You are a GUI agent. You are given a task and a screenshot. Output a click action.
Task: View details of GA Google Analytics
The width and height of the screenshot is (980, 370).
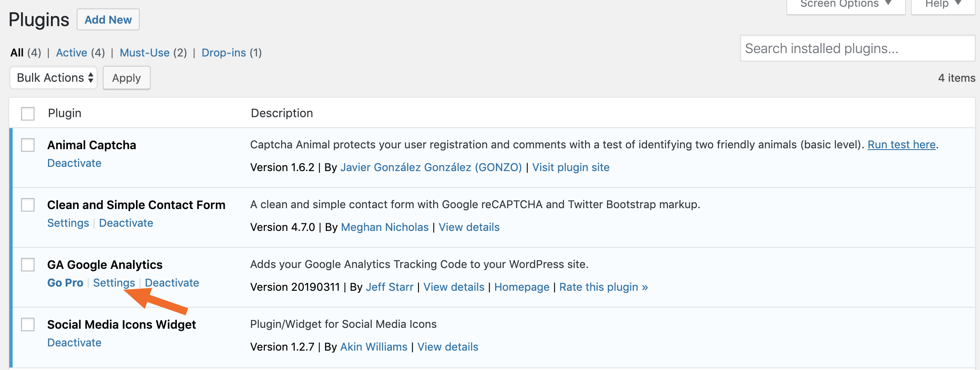(454, 287)
